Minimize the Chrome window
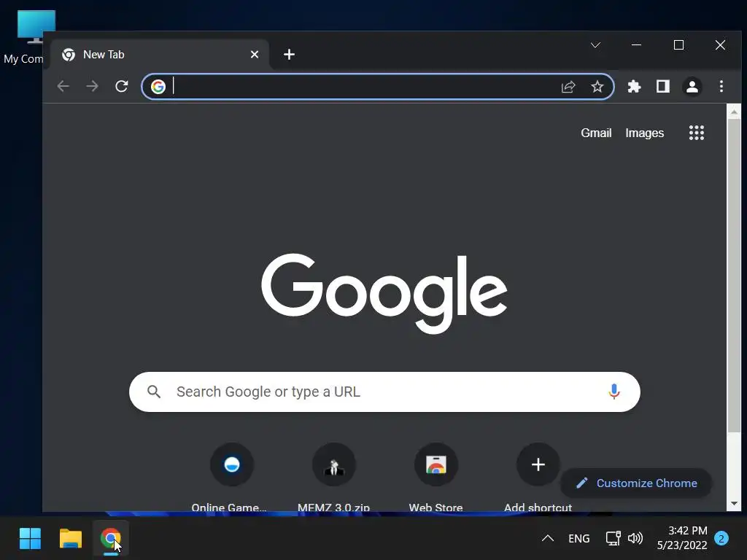This screenshot has height=560, width=747. (x=636, y=45)
